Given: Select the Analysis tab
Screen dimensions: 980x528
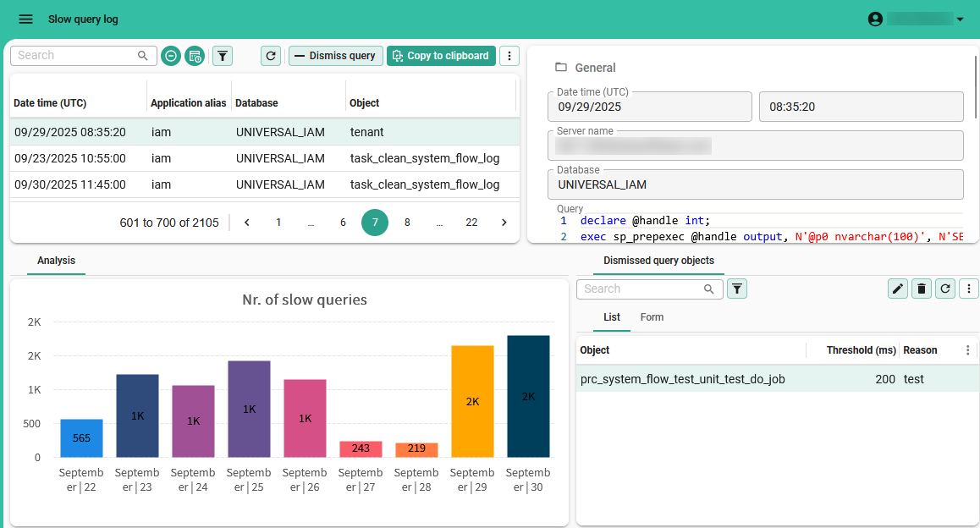Looking at the screenshot, I should click(x=56, y=261).
